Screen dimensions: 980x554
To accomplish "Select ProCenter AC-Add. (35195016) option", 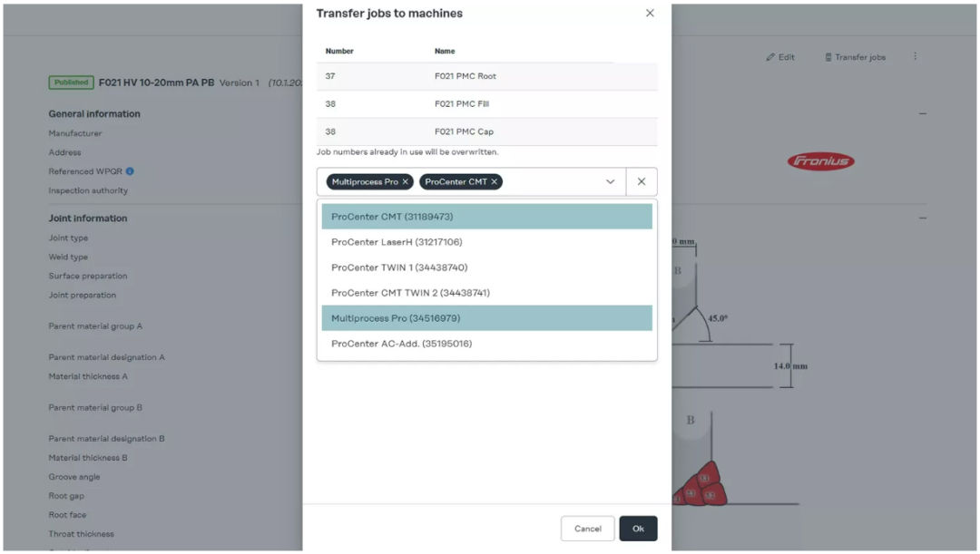I will point(486,344).
